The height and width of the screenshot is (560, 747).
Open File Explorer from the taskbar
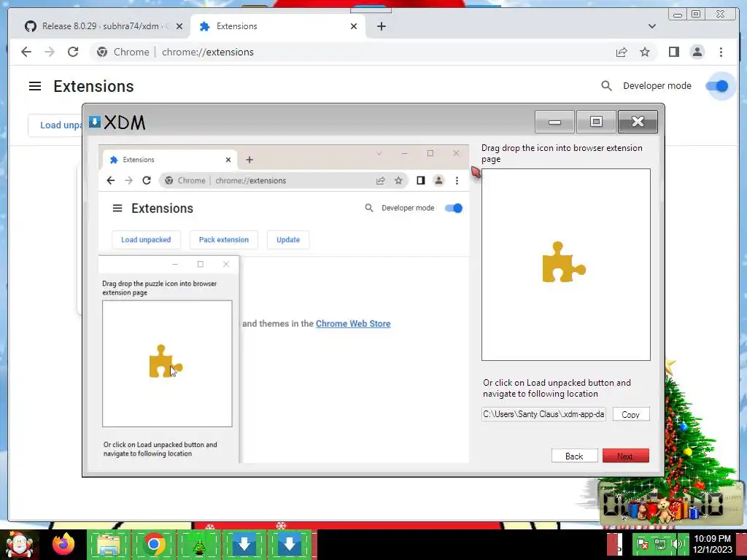pyautogui.click(x=109, y=544)
